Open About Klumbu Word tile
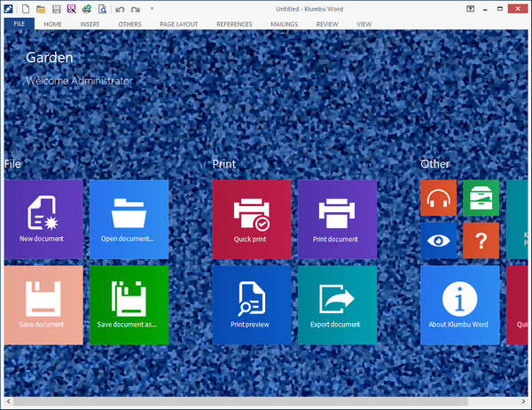532x410 pixels. pos(459,305)
